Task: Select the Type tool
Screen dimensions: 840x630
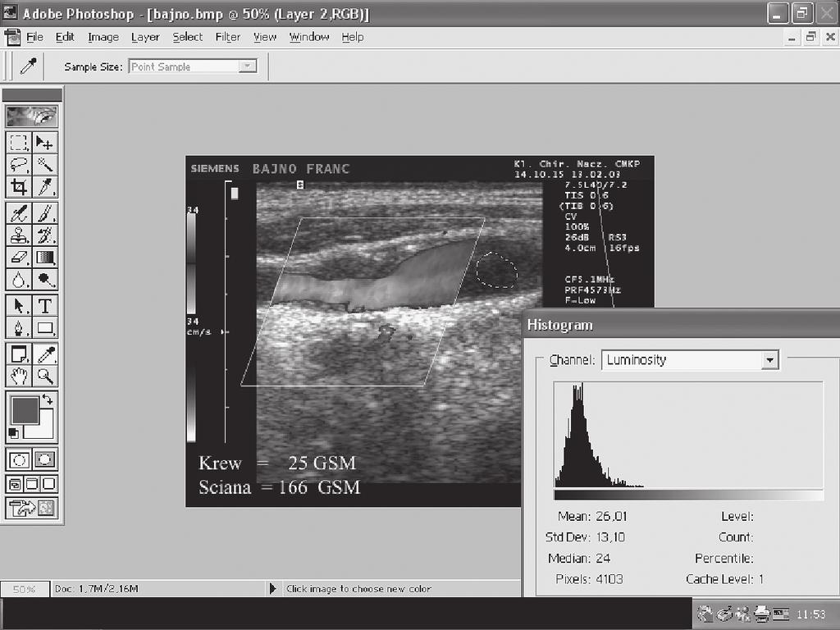Action: pos(45,306)
